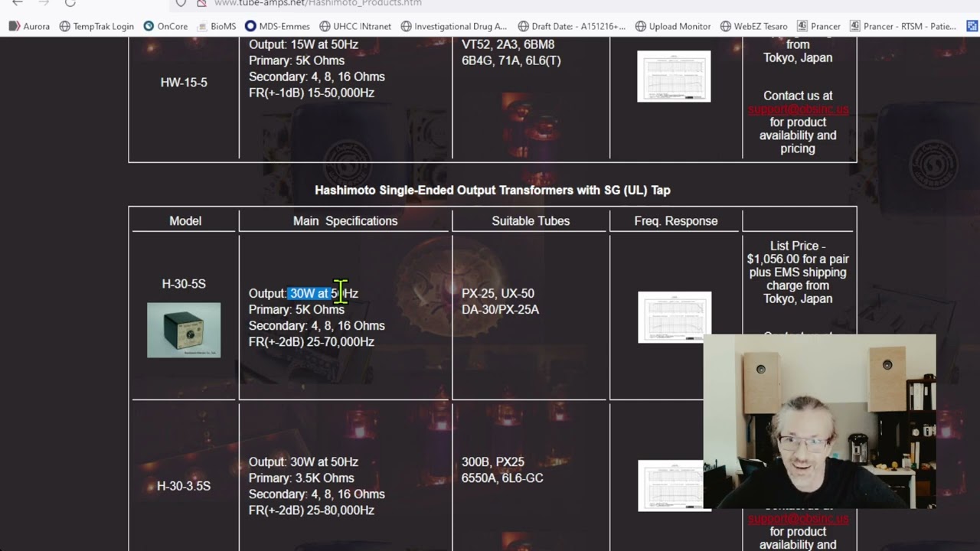Click the text FR(+-2dB) 25-70,000Hz
980x551 pixels.
[x=312, y=341]
